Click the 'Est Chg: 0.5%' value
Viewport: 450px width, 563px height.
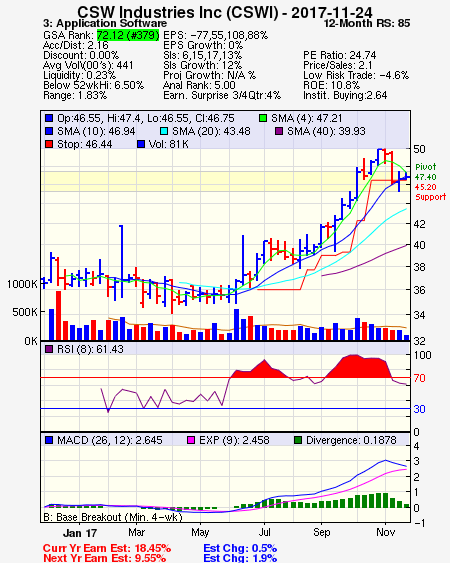pos(240,548)
